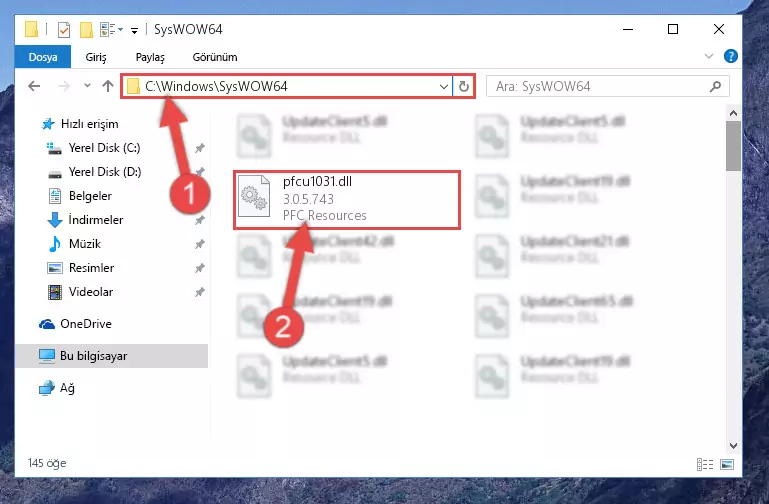This screenshot has height=504, width=769.
Task: Click the pin icon beside Resimler
Action: tap(200, 268)
